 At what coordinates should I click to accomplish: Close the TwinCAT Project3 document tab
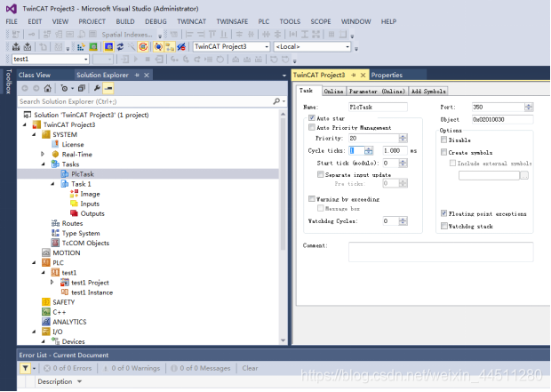363,75
